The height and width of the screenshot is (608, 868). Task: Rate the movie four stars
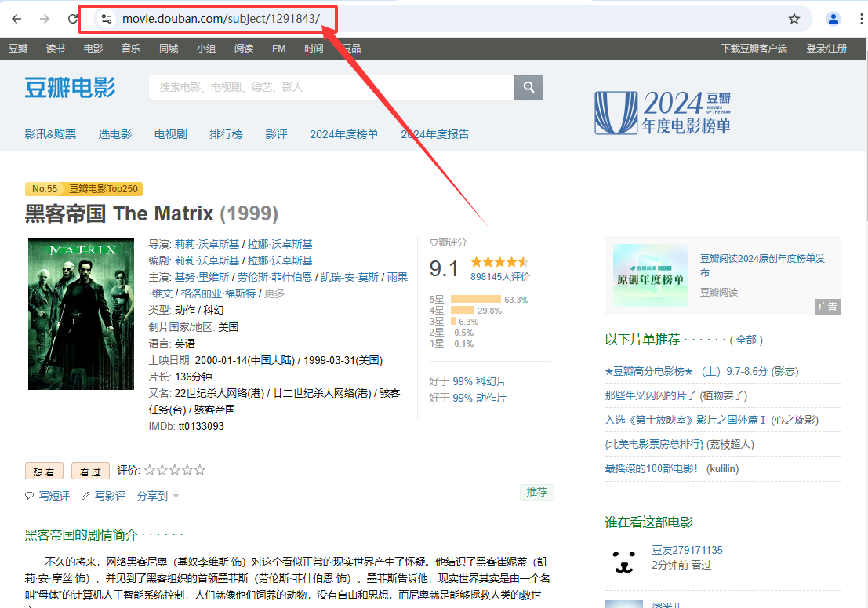(x=187, y=470)
